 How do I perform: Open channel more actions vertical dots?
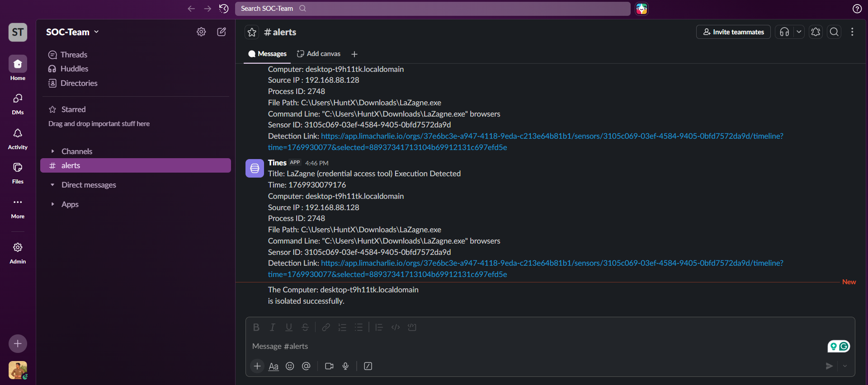click(852, 32)
